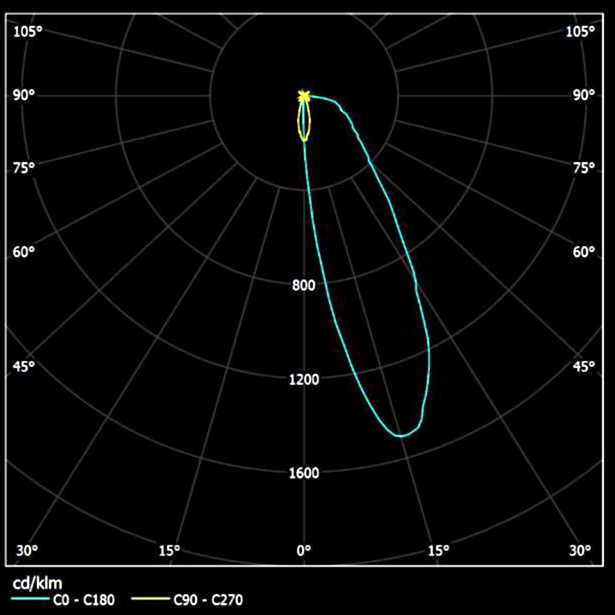Click the 75° label on the right edge
This screenshot has width=615, height=615.
click(584, 168)
